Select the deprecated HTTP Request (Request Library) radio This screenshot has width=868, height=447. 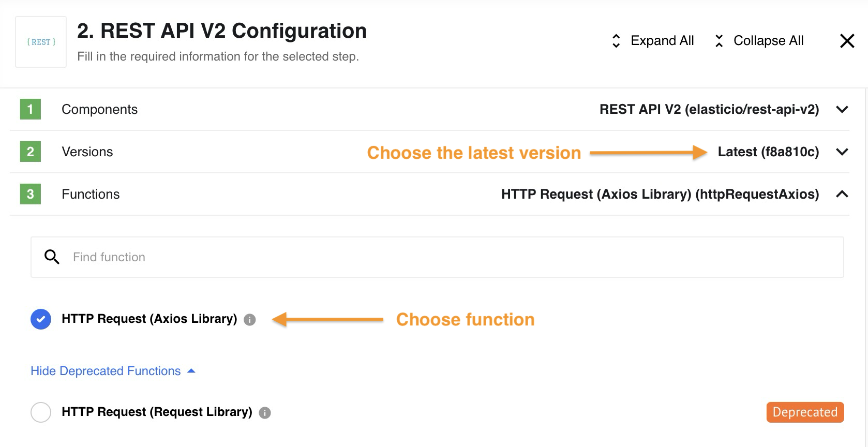41,412
